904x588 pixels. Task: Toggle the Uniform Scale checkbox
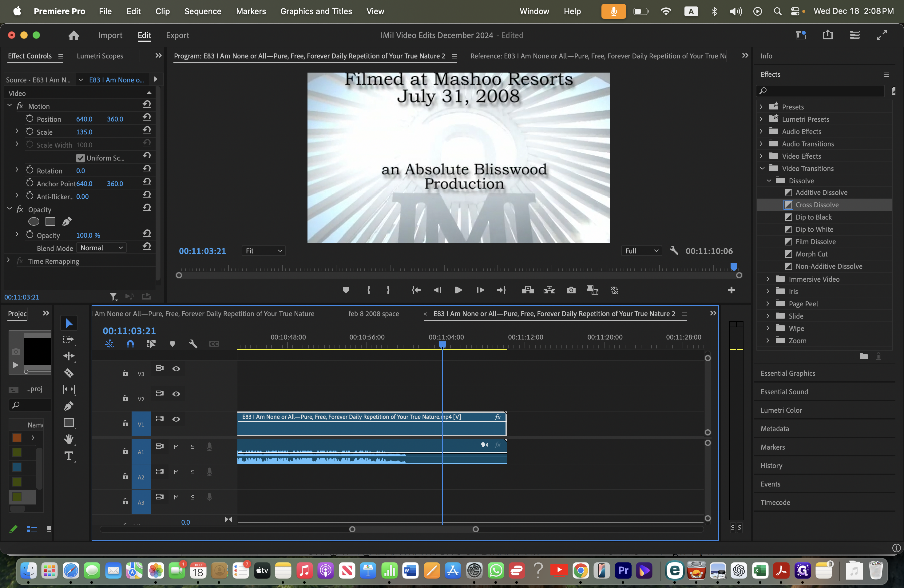click(80, 158)
